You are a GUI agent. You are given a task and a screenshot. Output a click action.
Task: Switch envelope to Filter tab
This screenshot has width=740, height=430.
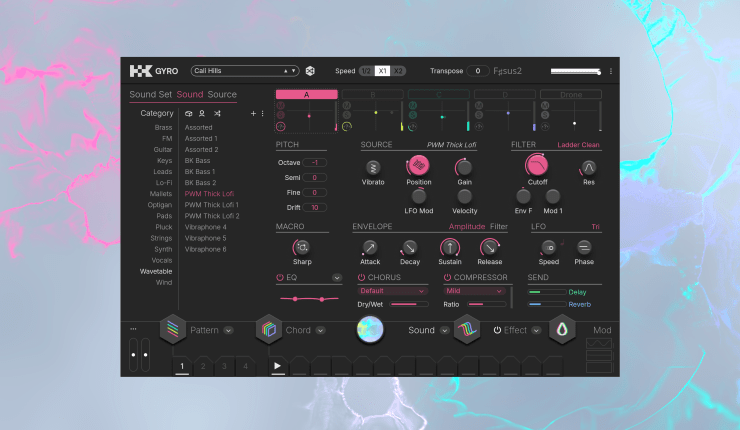pos(498,227)
